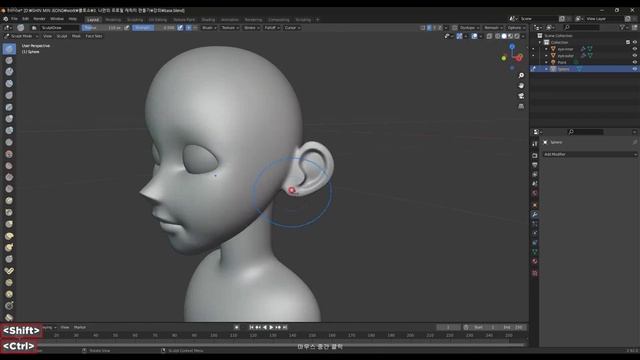Open the Dyntopo dropdown
640x360 pixels.
pyautogui.click(x=469, y=28)
